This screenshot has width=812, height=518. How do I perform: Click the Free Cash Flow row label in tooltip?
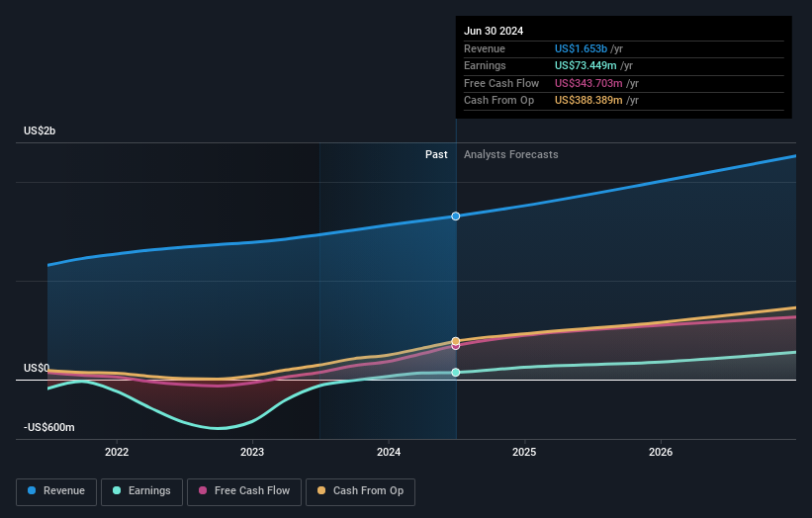point(501,83)
